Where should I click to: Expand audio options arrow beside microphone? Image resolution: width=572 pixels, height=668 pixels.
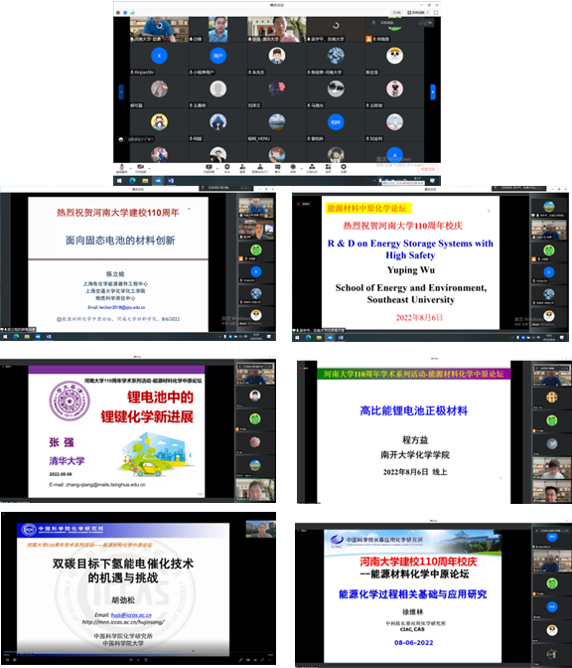pos(130,168)
